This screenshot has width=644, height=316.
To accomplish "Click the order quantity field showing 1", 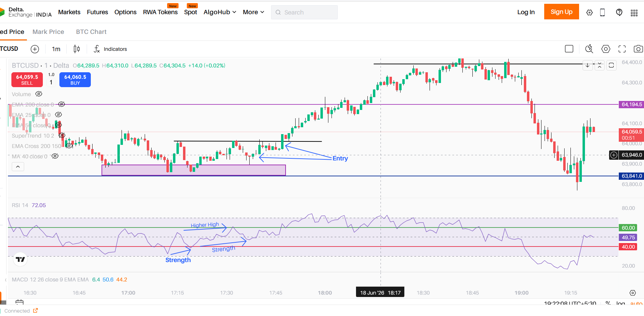I will tap(51, 82).
